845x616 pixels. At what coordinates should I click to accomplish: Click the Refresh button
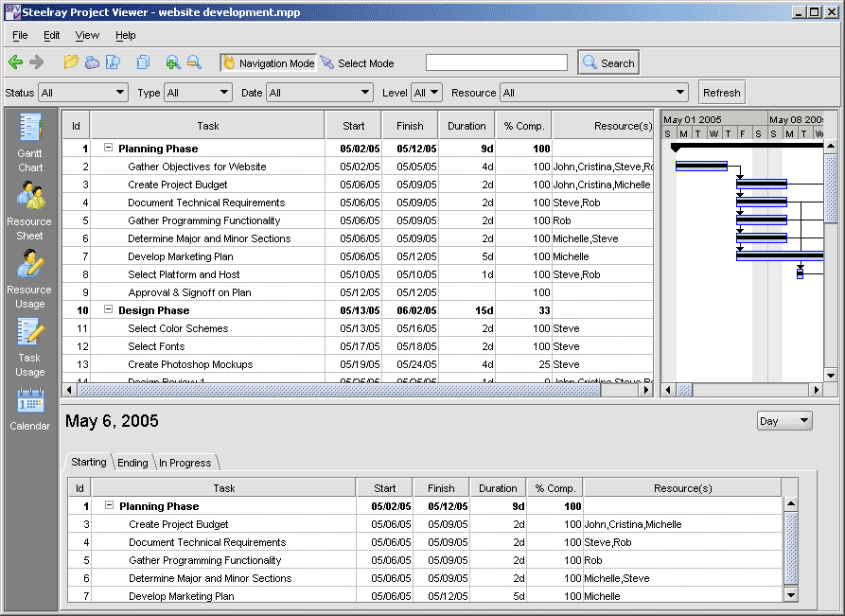point(721,93)
